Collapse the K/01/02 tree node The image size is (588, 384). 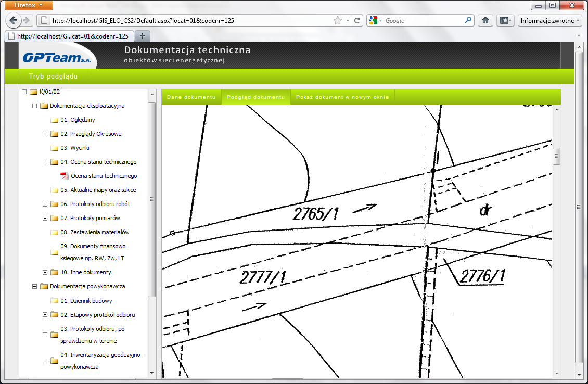tap(24, 92)
